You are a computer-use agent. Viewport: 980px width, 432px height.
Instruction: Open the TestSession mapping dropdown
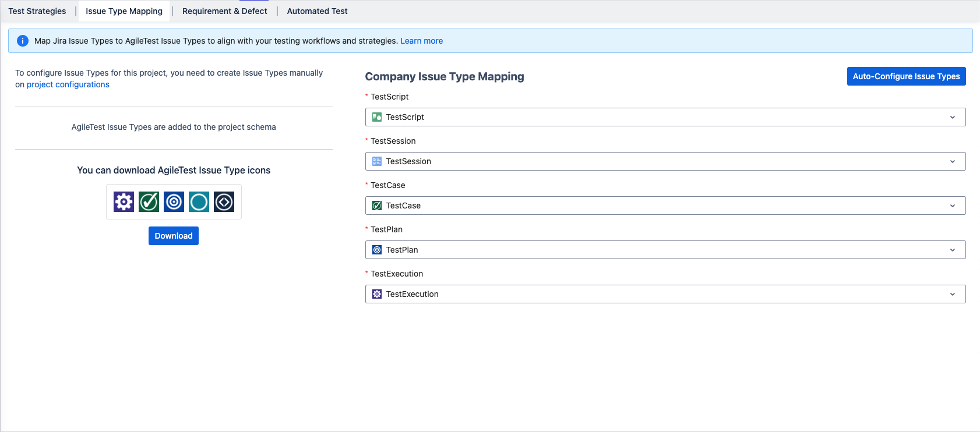coord(665,161)
